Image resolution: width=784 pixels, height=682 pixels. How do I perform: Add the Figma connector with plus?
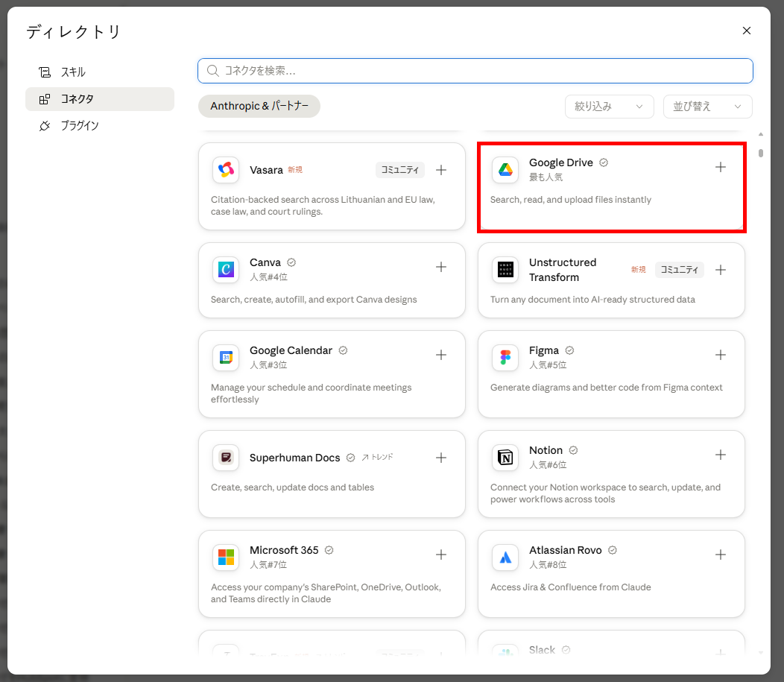click(721, 355)
